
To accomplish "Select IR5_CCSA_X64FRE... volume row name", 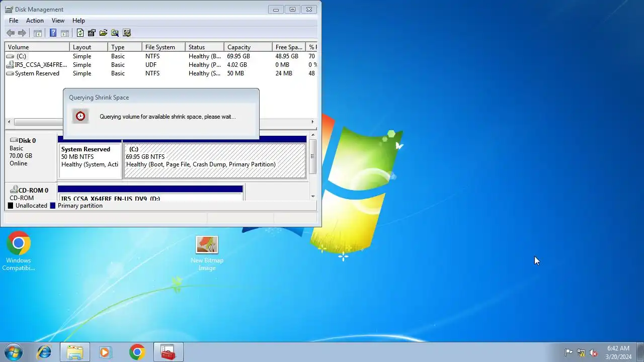I will click(x=41, y=65).
